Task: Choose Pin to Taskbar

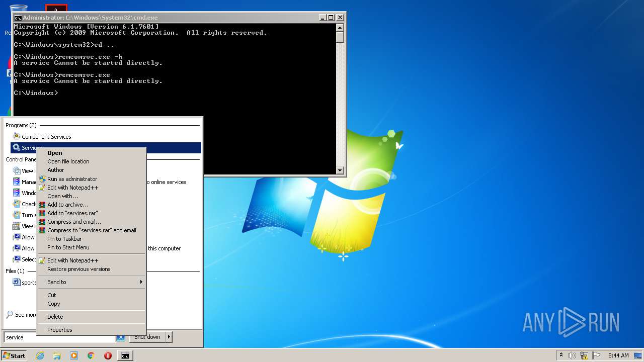Action: (x=92, y=239)
